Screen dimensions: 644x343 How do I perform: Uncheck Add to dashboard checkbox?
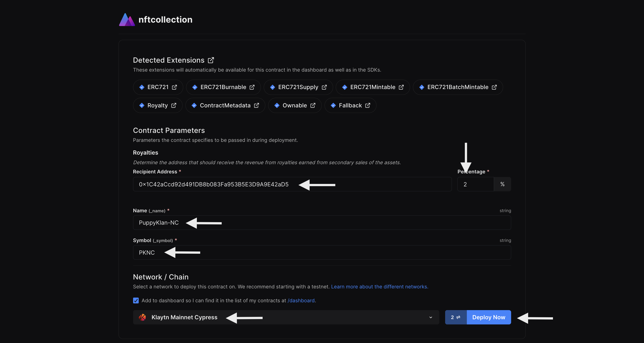point(136,300)
